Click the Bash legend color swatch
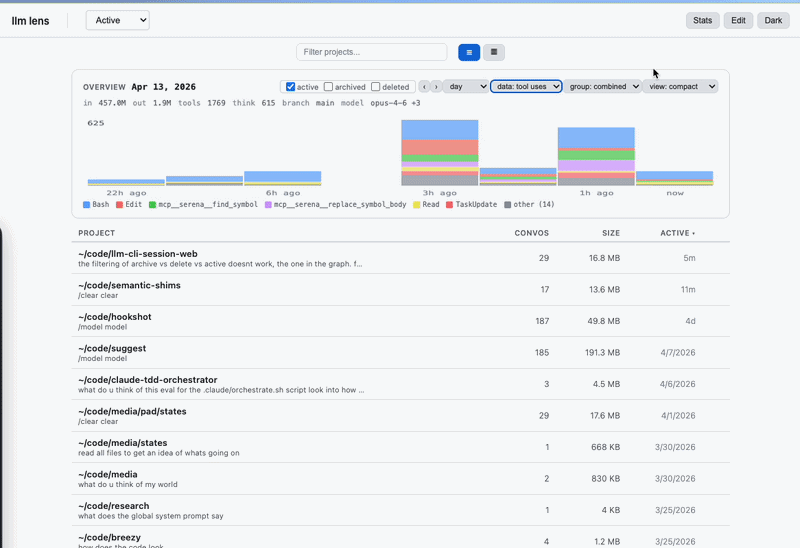This screenshot has height=548, width=800. tap(87, 204)
